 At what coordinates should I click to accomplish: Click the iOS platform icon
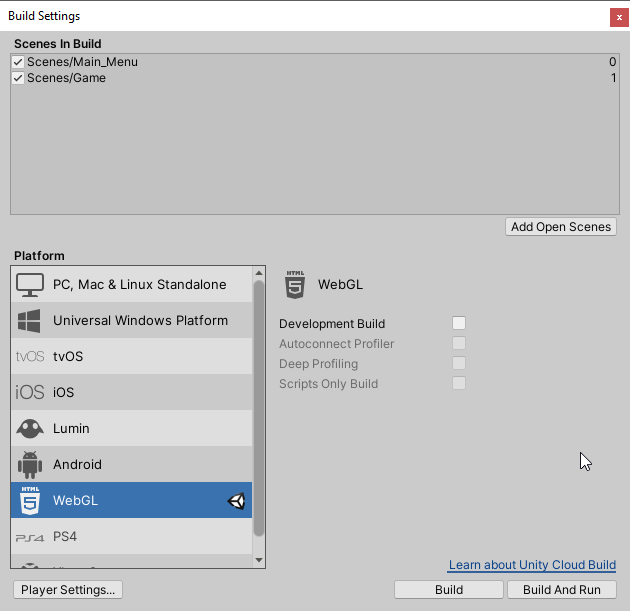tap(30, 392)
